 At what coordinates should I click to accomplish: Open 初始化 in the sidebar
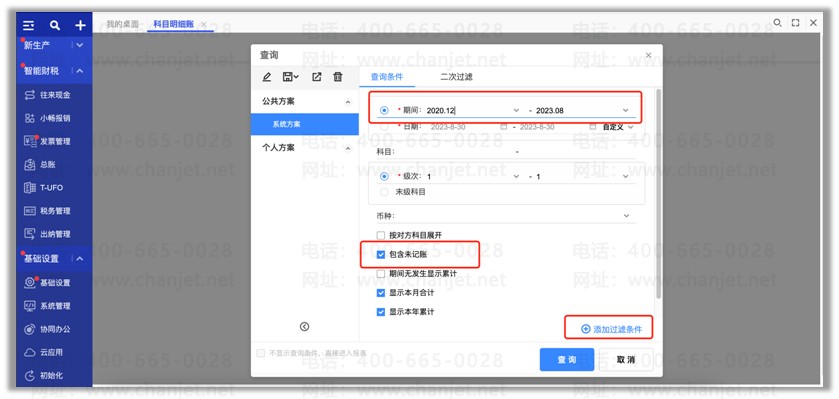[x=44, y=375]
